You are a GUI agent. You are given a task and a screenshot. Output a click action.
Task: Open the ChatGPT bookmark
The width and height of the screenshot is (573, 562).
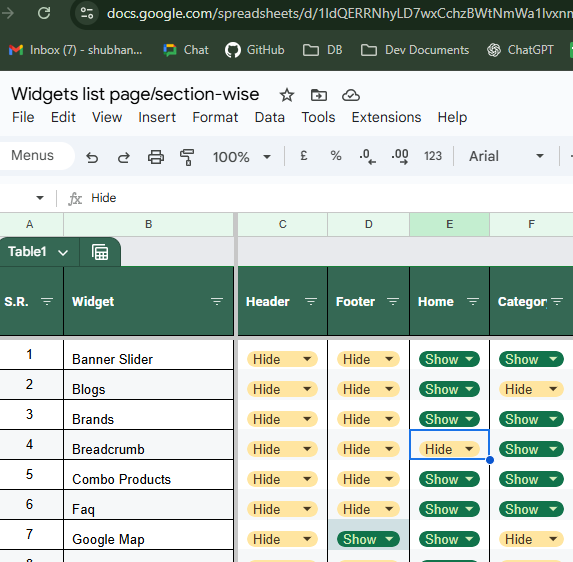[x=520, y=50]
